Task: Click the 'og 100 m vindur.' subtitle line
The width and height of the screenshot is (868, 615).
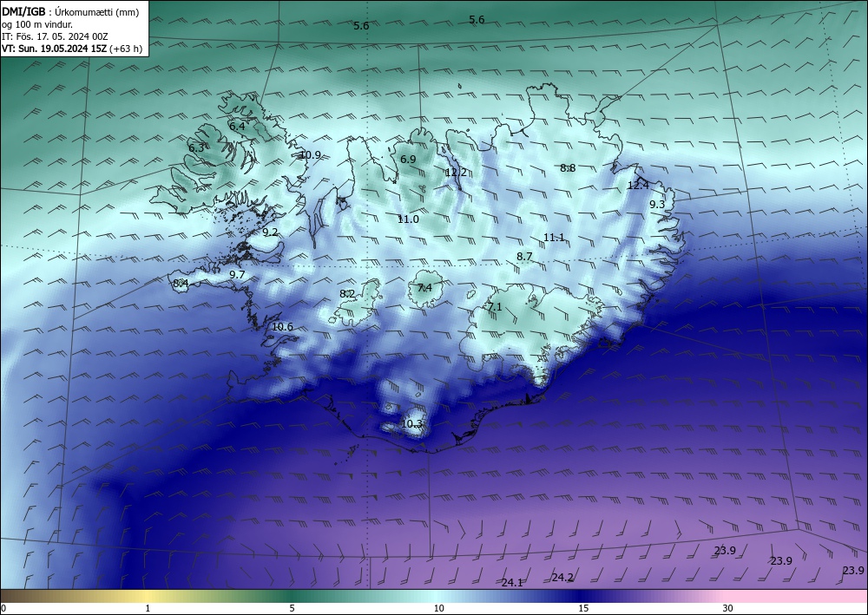Action: (x=36, y=24)
